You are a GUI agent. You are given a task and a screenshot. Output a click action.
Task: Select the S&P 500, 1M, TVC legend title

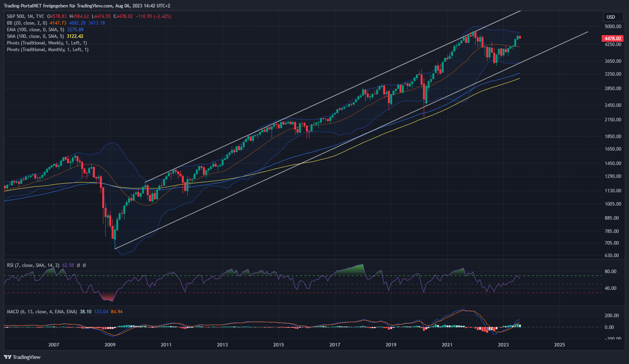pos(25,16)
